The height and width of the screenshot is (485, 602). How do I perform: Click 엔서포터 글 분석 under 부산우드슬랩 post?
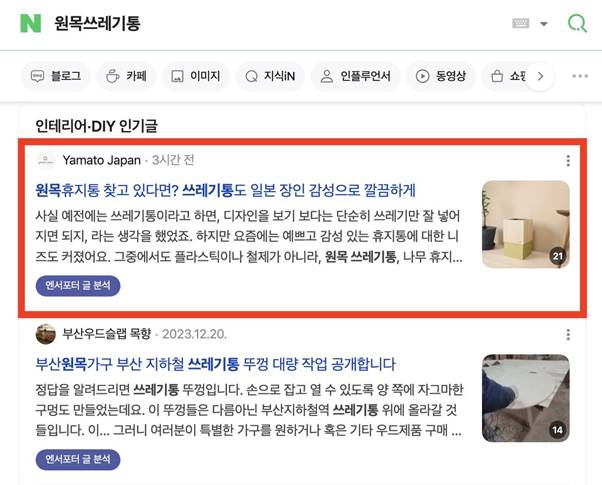tap(78, 459)
